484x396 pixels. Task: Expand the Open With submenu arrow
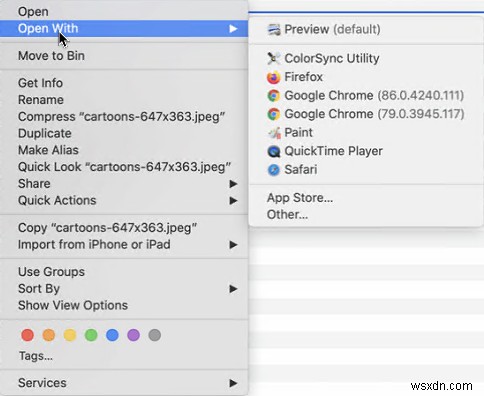coord(233,29)
